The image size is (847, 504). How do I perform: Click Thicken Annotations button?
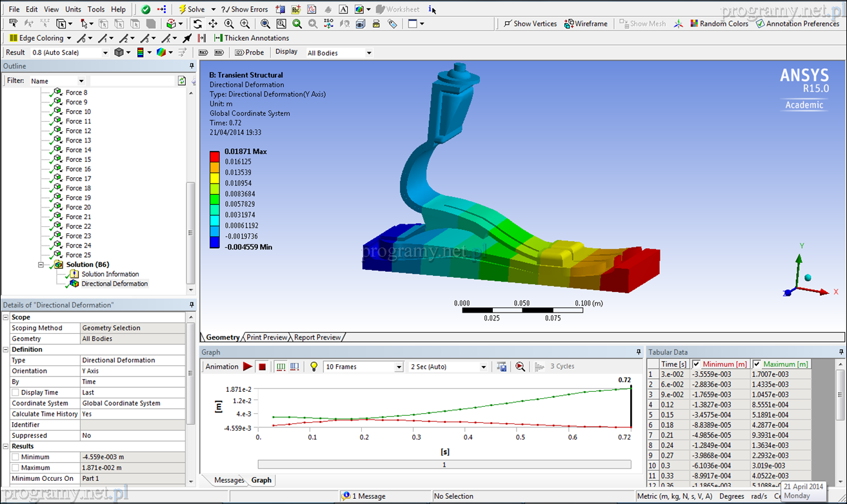pos(252,38)
